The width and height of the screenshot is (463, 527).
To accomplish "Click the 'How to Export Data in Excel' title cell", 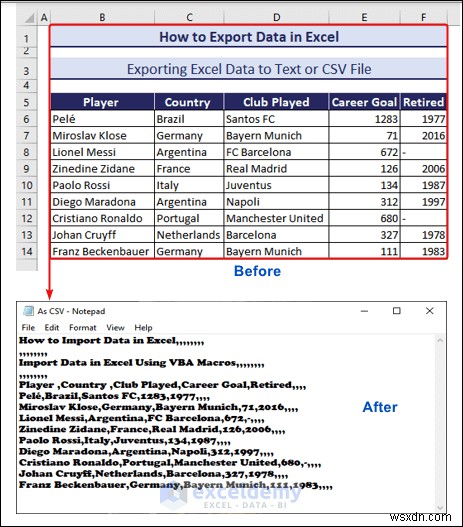I will tap(249, 37).
